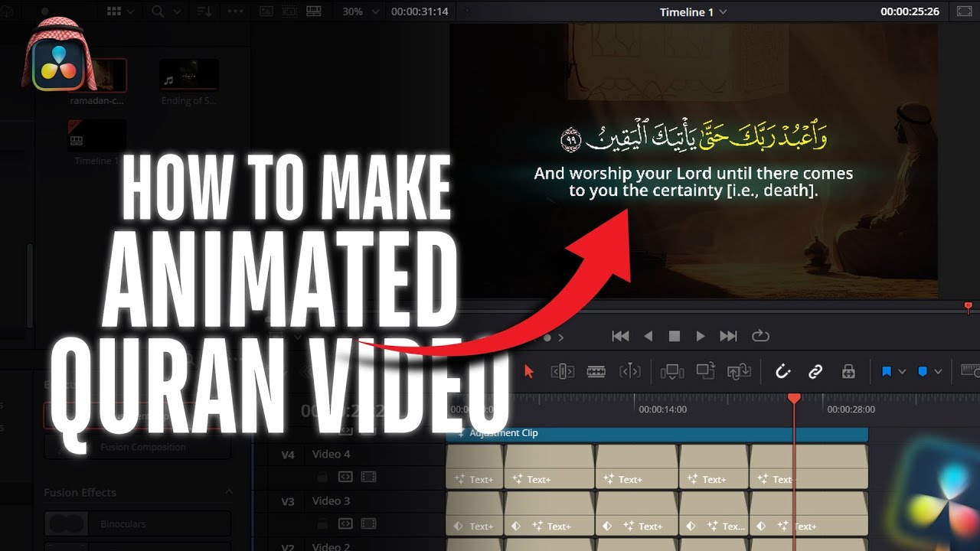Click the Video 3 track name
The image size is (980, 551).
(331, 500)
